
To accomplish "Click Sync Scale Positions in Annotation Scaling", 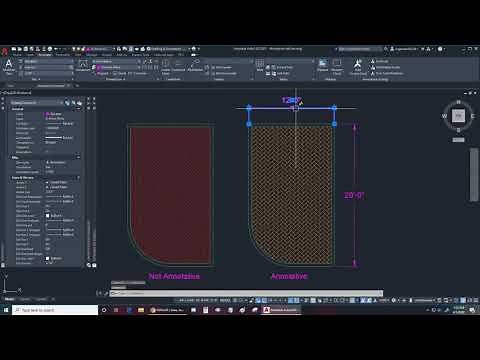I will click(387, 73).
